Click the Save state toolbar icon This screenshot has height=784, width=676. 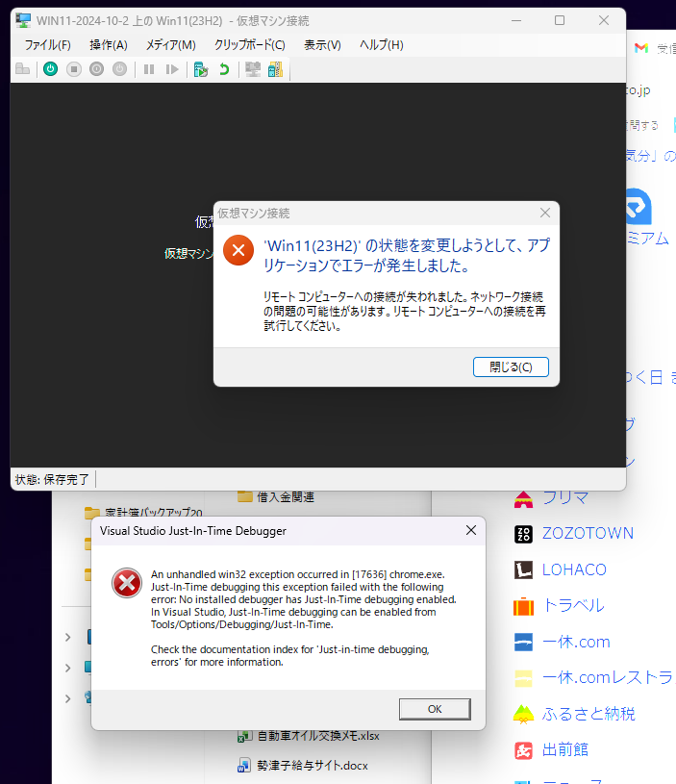pyautogui.click(x=120, y=69)
